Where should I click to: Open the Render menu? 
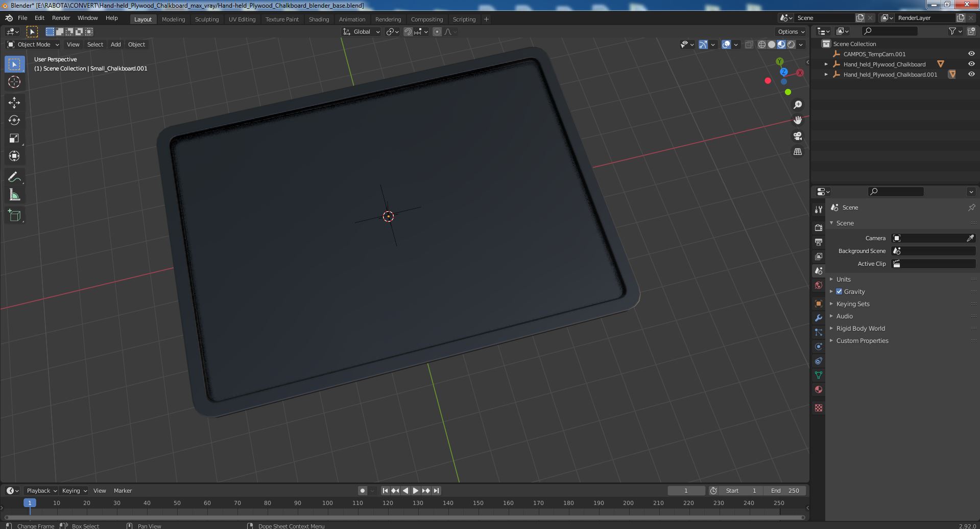61,18
